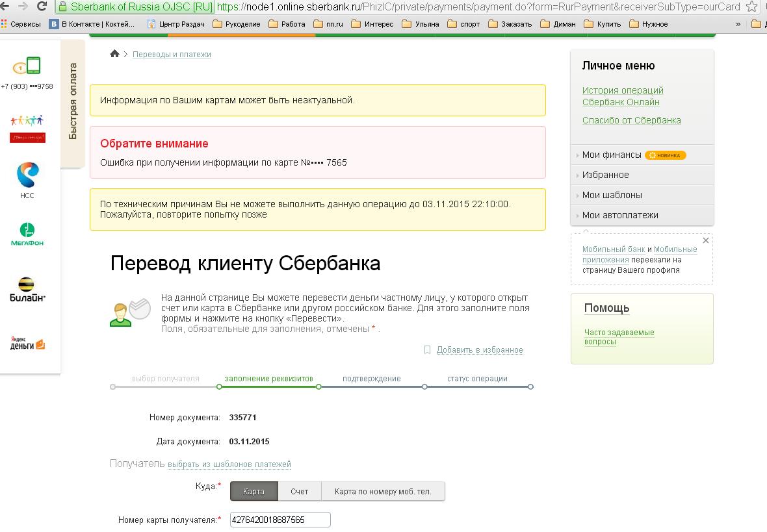Click the НОВИНКА badge beside Мои финансы
767x532 pixels.
tap(666, 155)
